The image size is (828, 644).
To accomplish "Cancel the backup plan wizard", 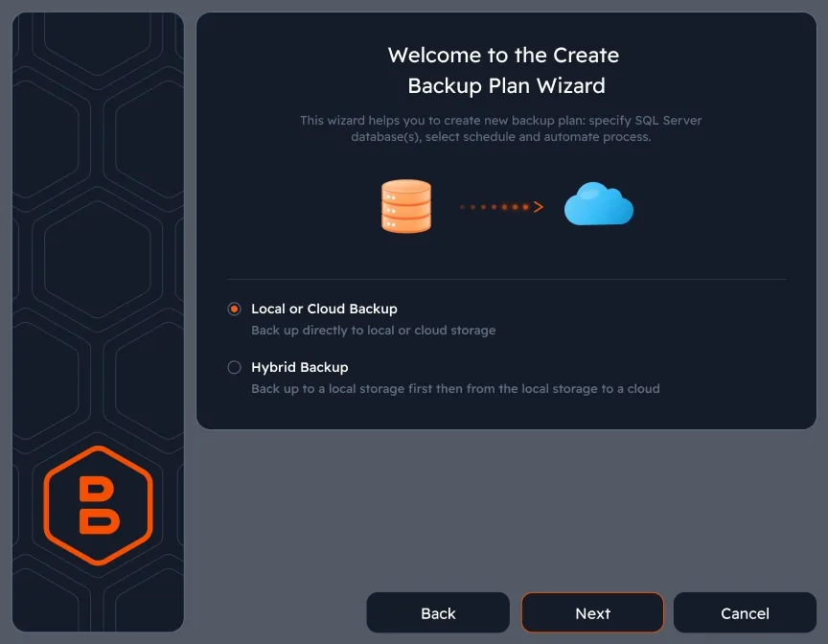I will [x=745, y=613].
